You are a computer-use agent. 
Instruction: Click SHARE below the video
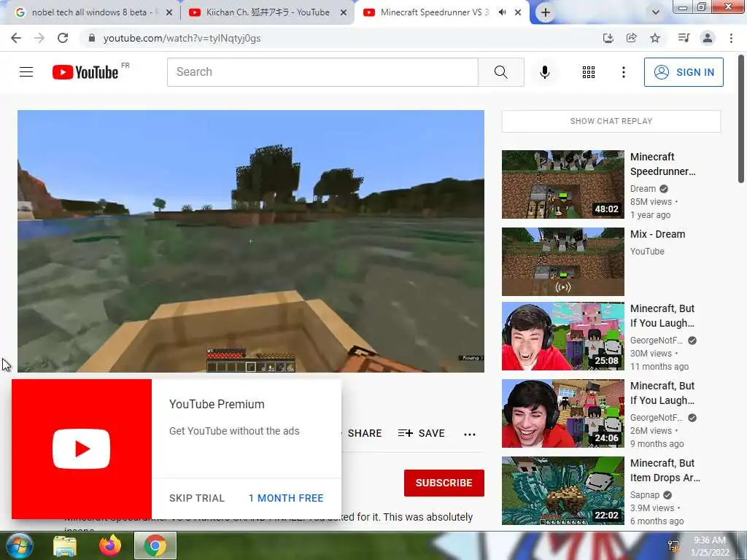365,433
